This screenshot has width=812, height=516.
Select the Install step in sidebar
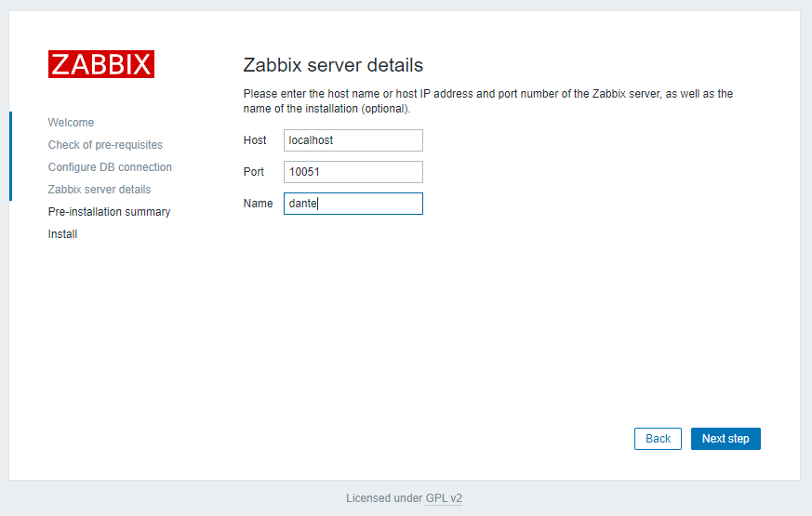62,234
